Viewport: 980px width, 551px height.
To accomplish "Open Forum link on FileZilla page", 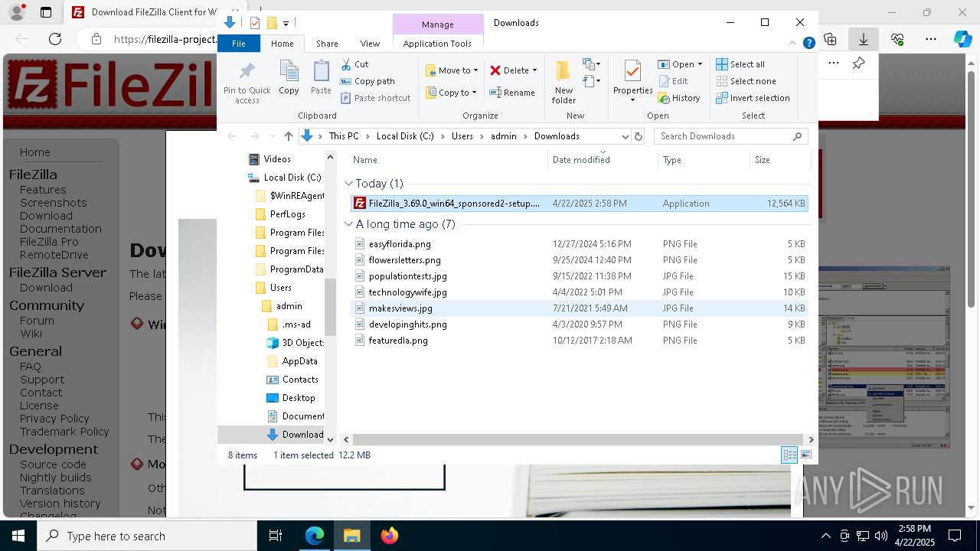I will [x=37, y=321].
